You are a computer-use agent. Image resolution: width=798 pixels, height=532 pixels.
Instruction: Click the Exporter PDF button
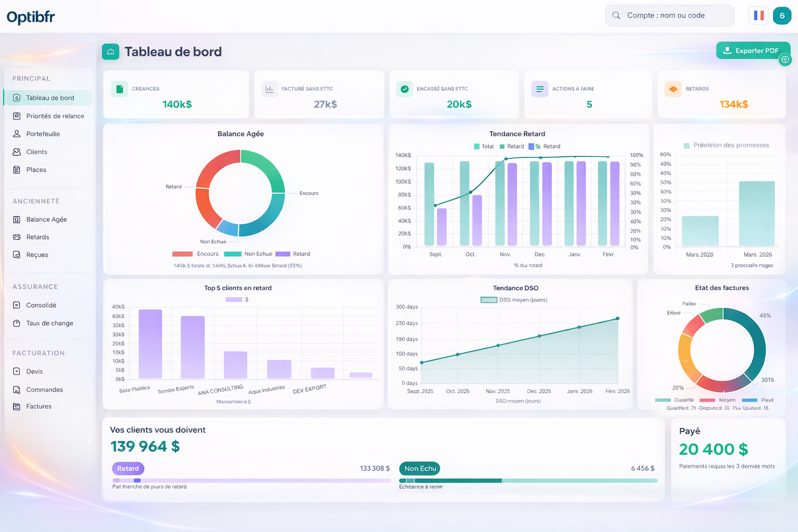pos(753,50)
